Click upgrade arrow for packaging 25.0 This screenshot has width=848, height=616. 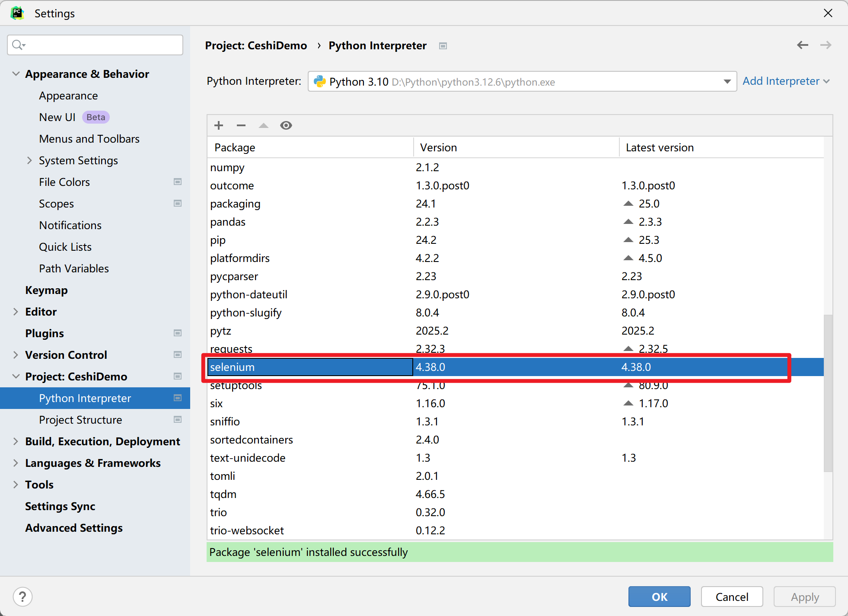pyautogui.click(x=628, y=204)
